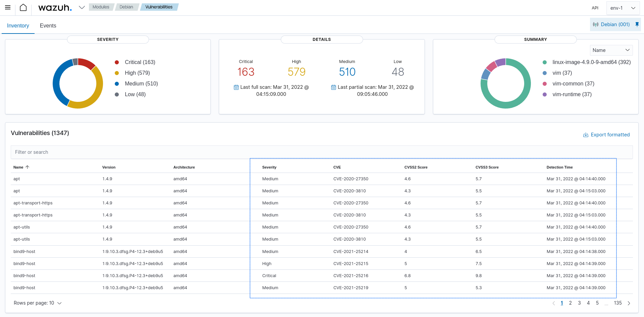
Task: Open the main navigation hamburger menu
Action: (x=7, y=7)
